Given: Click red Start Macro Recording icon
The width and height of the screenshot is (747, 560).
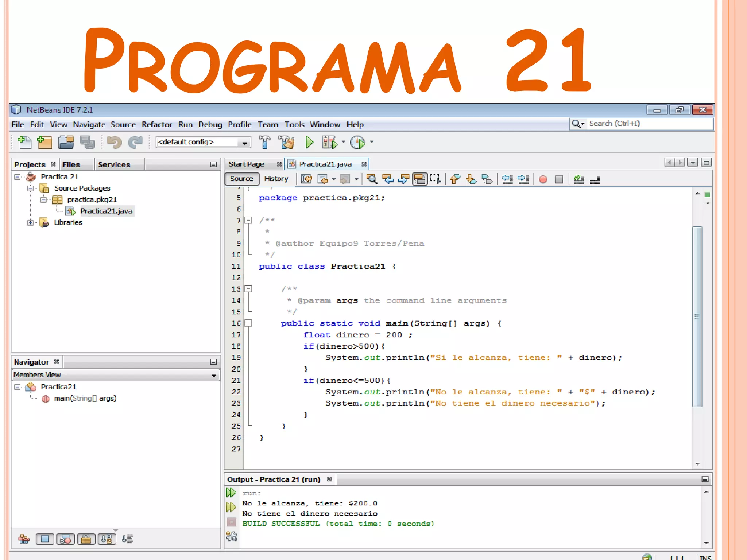Looking at the screenshot, I should [x=543, y=179].
